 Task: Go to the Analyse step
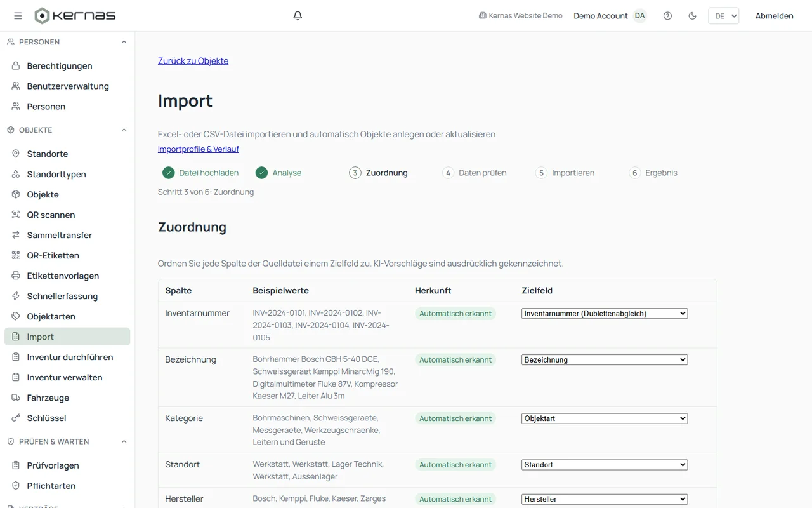click(278, 173)
